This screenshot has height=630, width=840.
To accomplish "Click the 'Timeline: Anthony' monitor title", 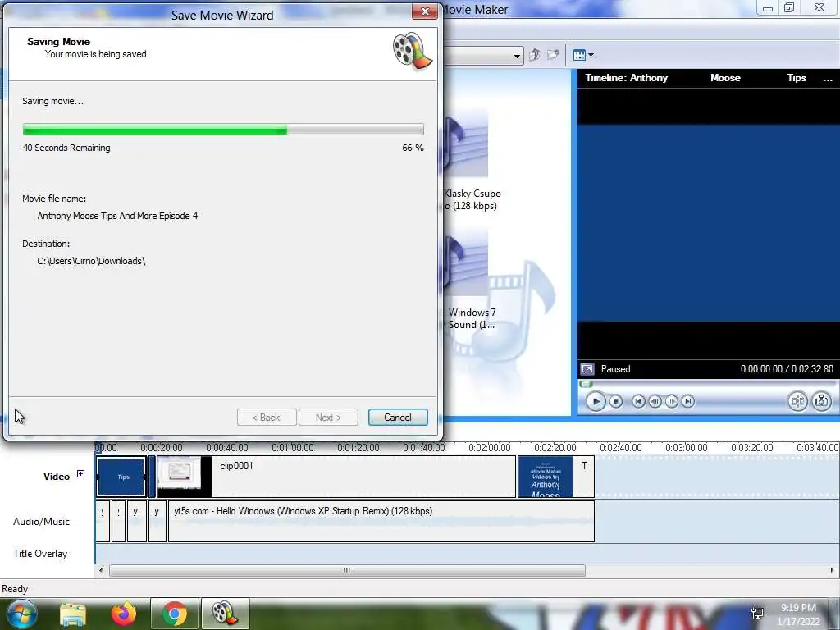I will pyautogui.click(x=626, y=78).
